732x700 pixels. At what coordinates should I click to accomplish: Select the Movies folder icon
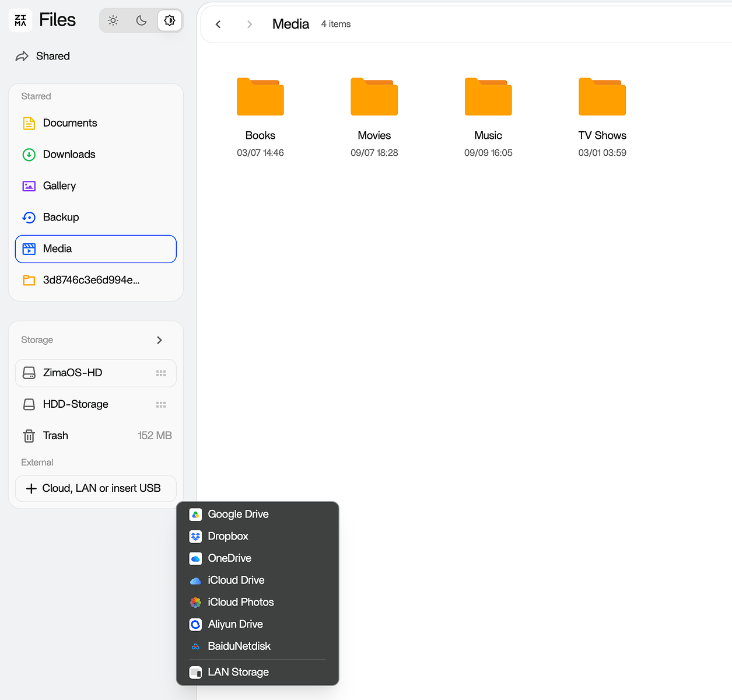(374, 96)
